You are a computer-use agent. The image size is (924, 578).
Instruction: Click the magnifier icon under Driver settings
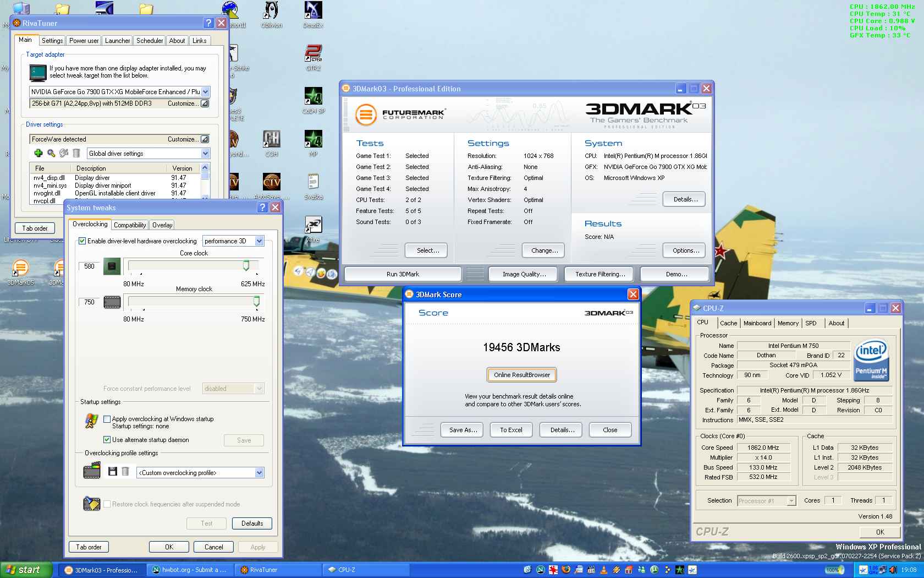[x=51, y=153]
